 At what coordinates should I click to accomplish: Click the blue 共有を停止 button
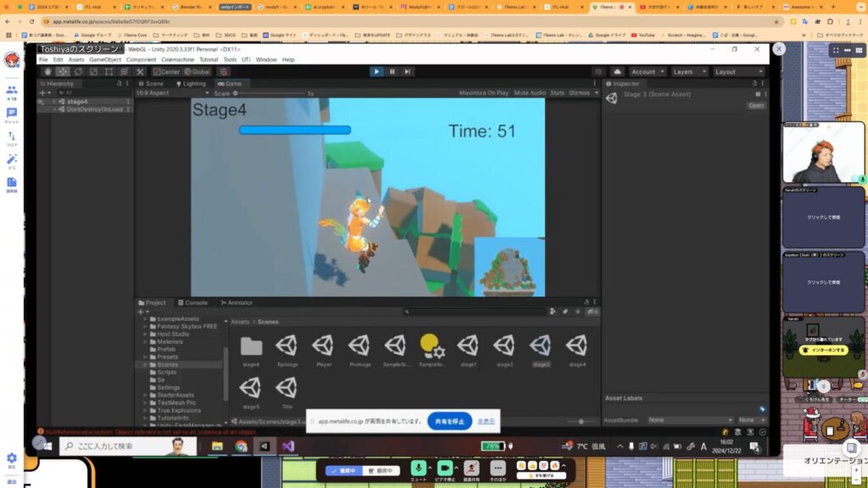coord(449,422)
